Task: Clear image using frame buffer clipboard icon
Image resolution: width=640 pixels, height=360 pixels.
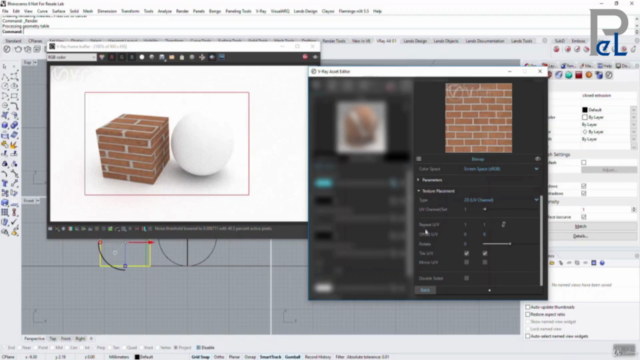Action: 182,57
